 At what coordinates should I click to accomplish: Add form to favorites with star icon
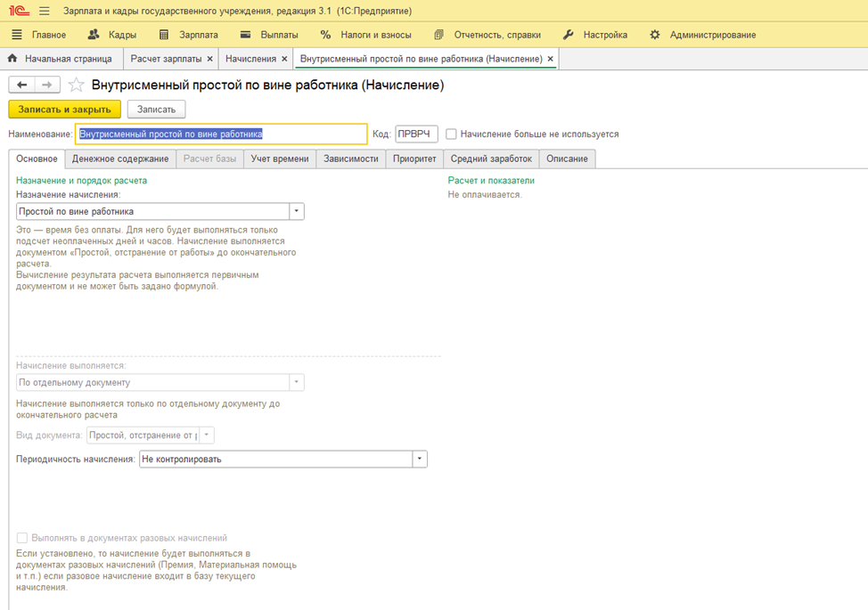(76, 85)
